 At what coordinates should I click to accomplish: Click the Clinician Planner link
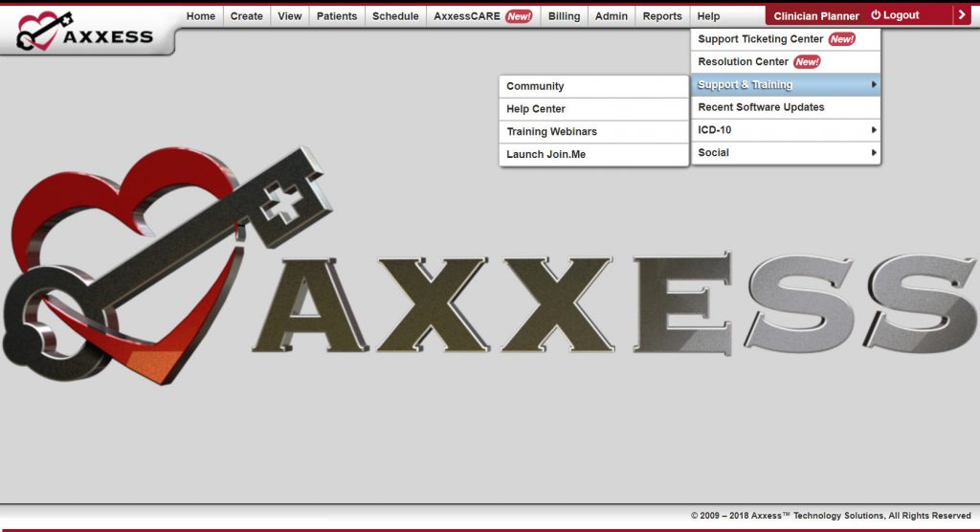(816, 15)
